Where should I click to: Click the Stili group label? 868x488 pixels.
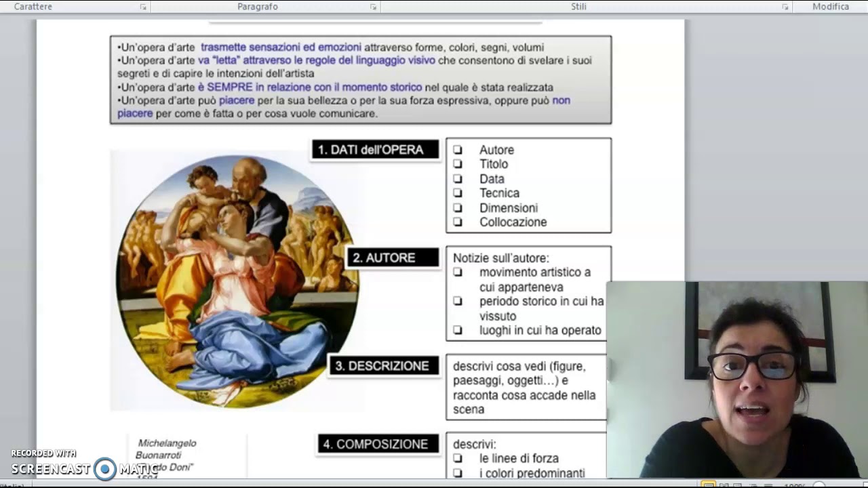click(578, 7)
